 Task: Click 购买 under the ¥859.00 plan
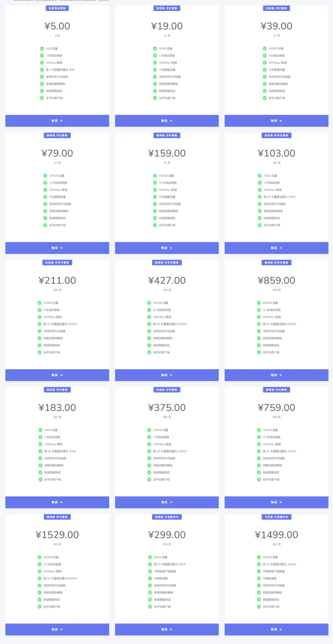tap(276, 375)
